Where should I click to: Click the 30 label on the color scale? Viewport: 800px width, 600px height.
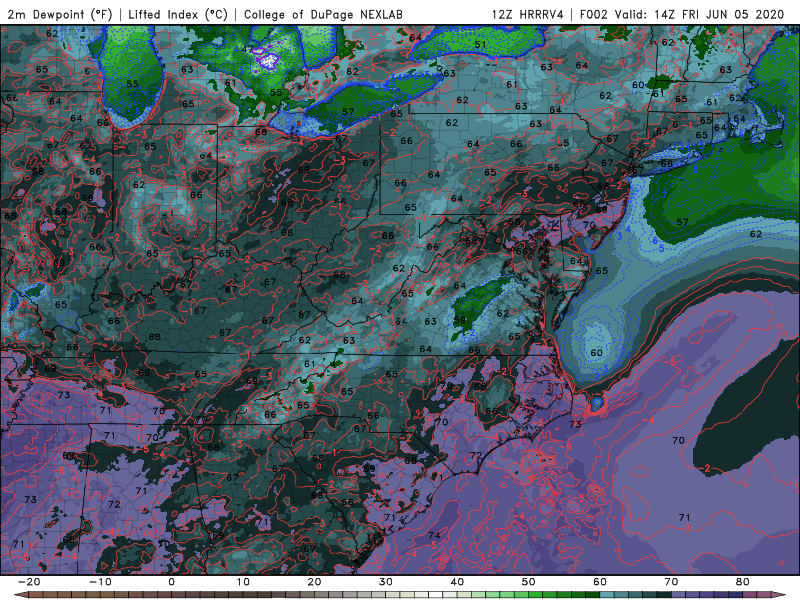click(386, 582)
